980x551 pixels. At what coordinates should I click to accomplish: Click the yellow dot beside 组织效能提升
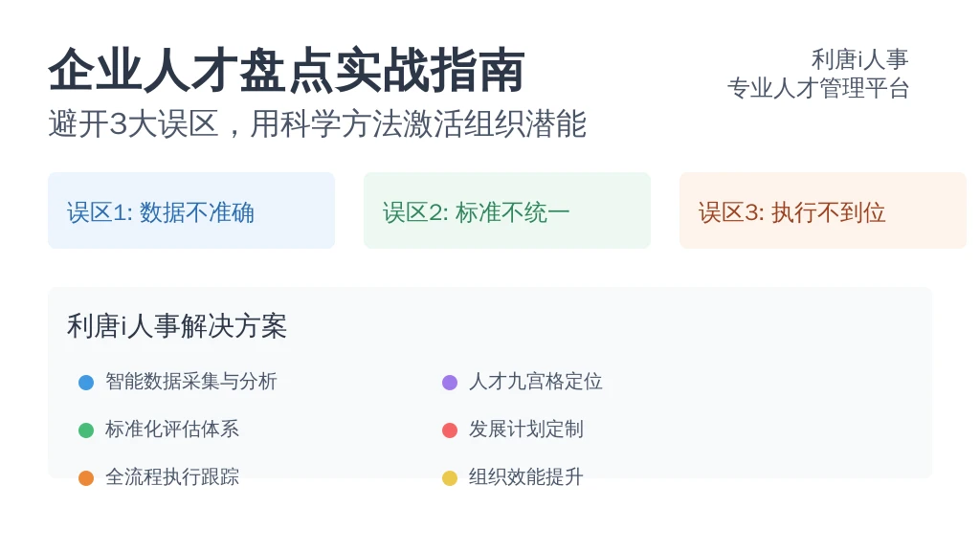pos(450,478)
